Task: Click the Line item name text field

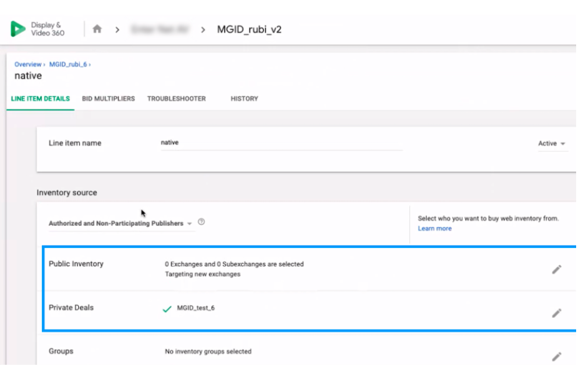Action: tap(281, 143)
